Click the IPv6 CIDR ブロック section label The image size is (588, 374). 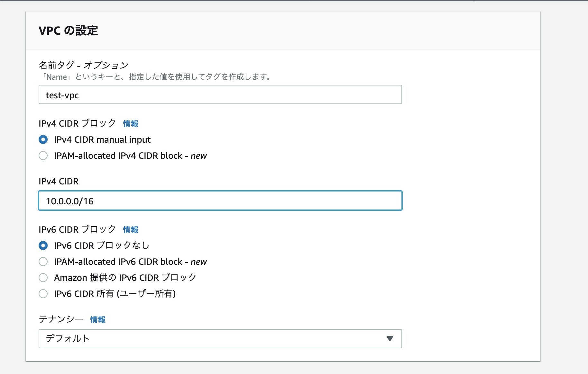click(77, 229)
